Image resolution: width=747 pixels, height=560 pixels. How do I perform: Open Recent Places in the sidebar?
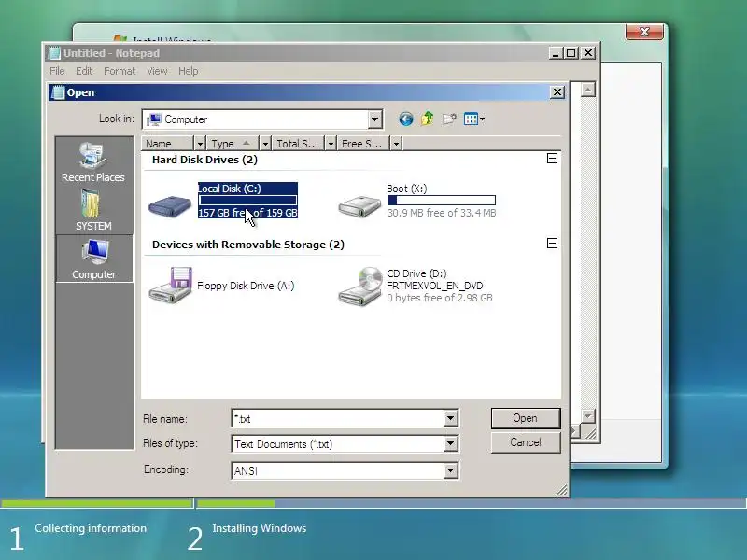pyautogui.click(x=92, y=161)
